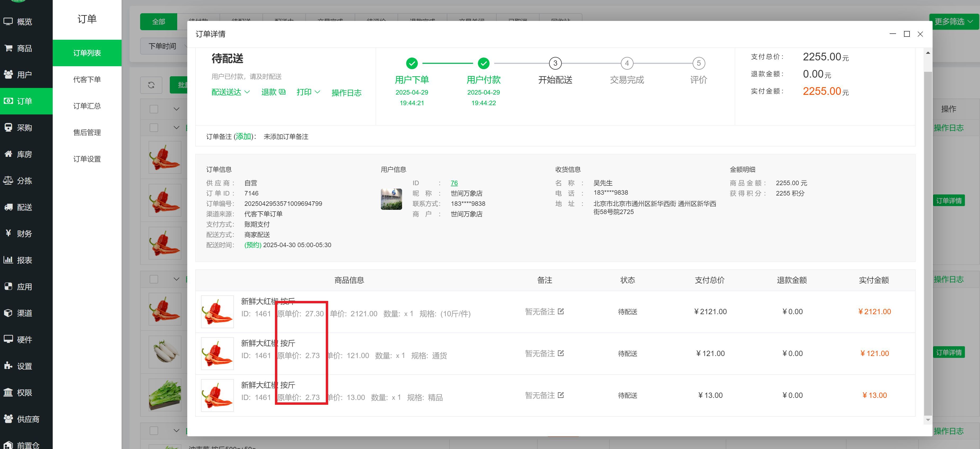Select 代客下单 in the order submenu
Screen dimensions: 980x449
coord(87,79)
